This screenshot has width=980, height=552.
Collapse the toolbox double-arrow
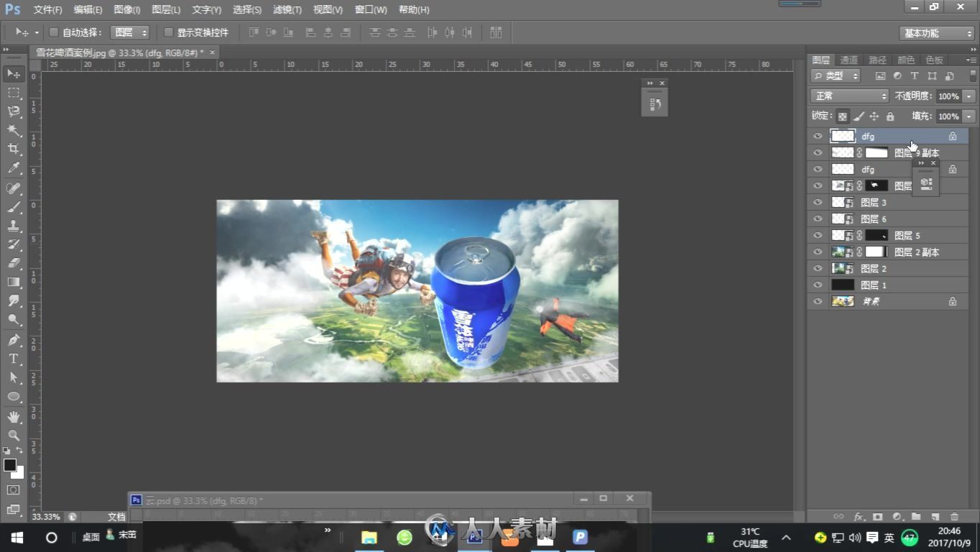[6, 50]
